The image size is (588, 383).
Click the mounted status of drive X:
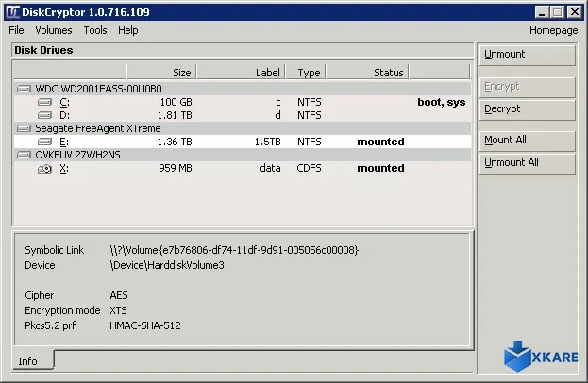pos(380,168)
